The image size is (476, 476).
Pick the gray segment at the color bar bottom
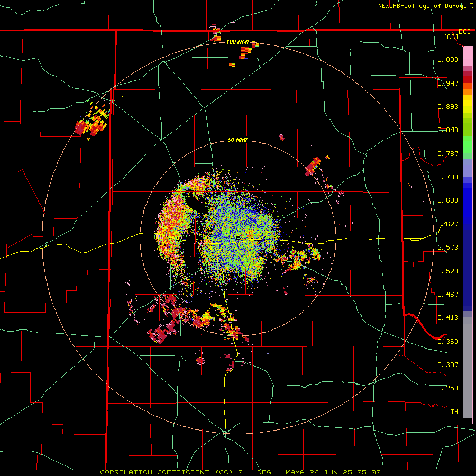(467, 368)
